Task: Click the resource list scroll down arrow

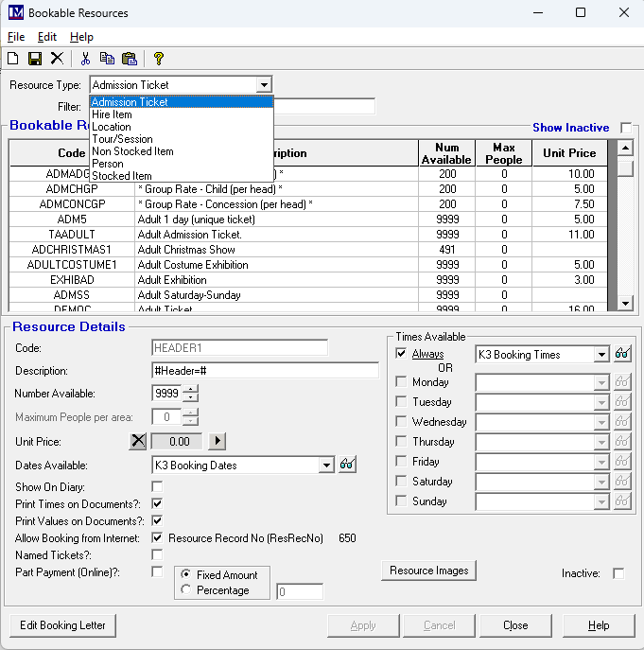Action: (625, 303)
